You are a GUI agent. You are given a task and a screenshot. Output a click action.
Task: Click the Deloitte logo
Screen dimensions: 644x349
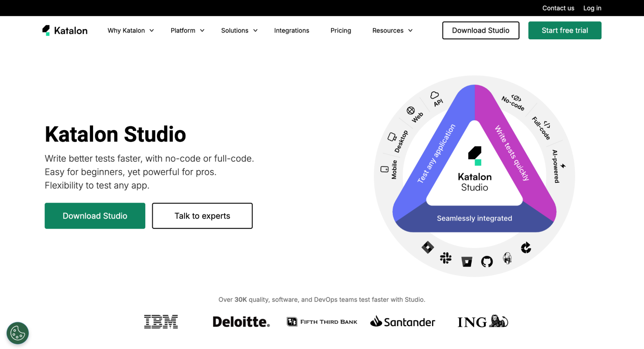coord(241,322)
